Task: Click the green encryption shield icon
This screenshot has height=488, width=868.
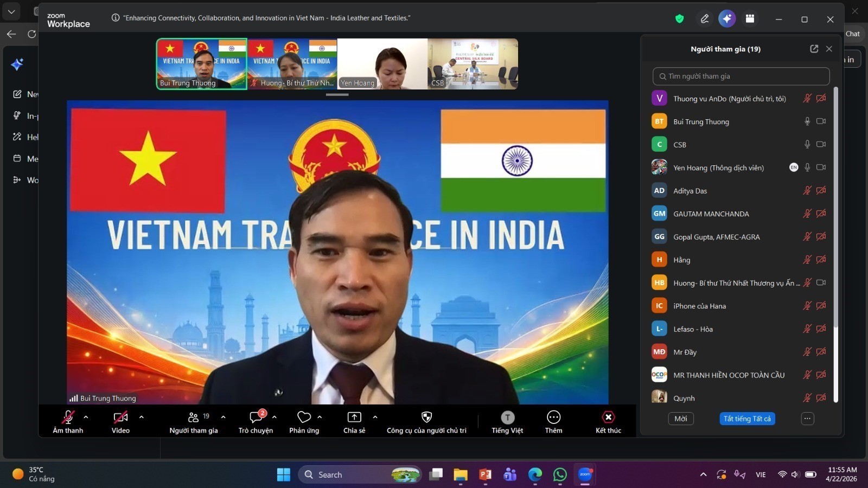Action: pos(679,19)
